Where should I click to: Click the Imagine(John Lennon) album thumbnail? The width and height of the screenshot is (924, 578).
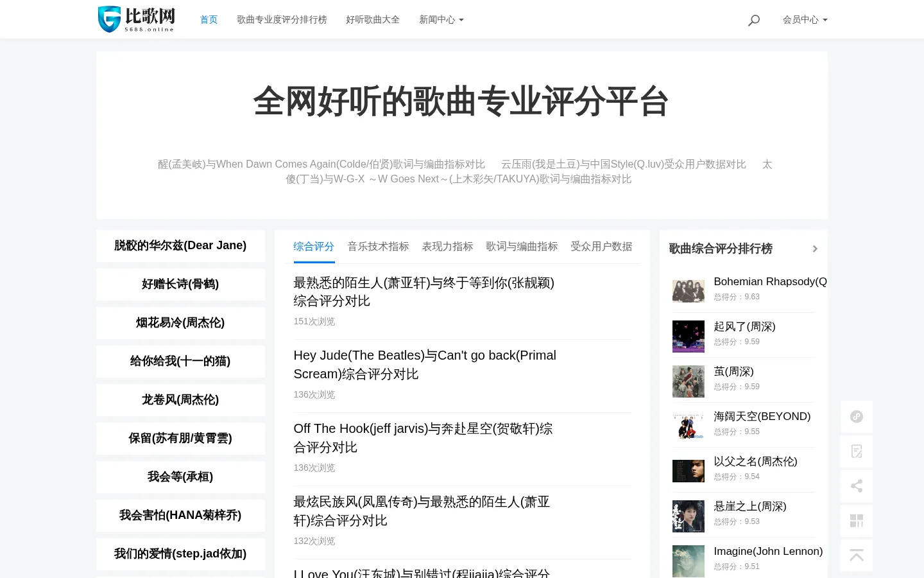[689, 561]
